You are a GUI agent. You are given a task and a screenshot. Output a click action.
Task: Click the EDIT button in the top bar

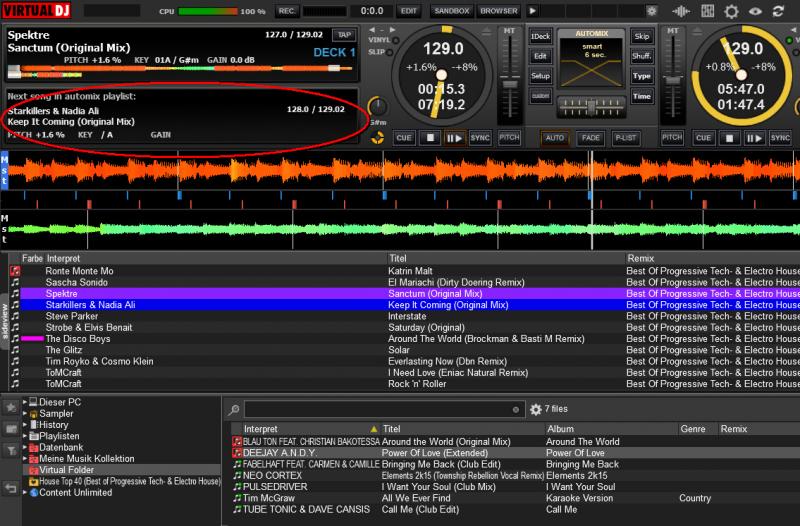coord(408,11)
